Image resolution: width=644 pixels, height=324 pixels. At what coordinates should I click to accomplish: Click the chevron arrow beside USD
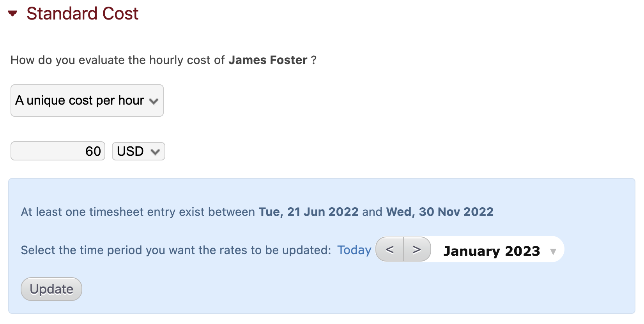(155, 152)
